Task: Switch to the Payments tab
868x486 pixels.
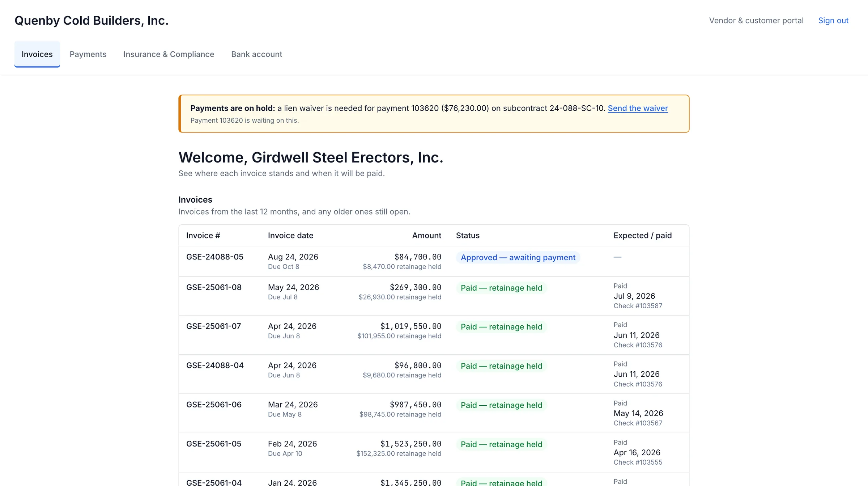Action: tap(88, 54)
